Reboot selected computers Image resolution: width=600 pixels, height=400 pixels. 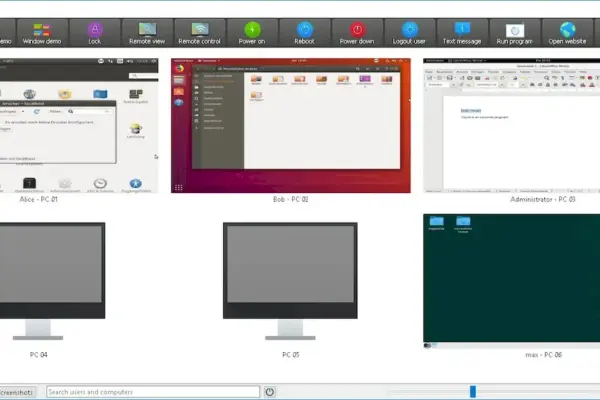[304, 33]
